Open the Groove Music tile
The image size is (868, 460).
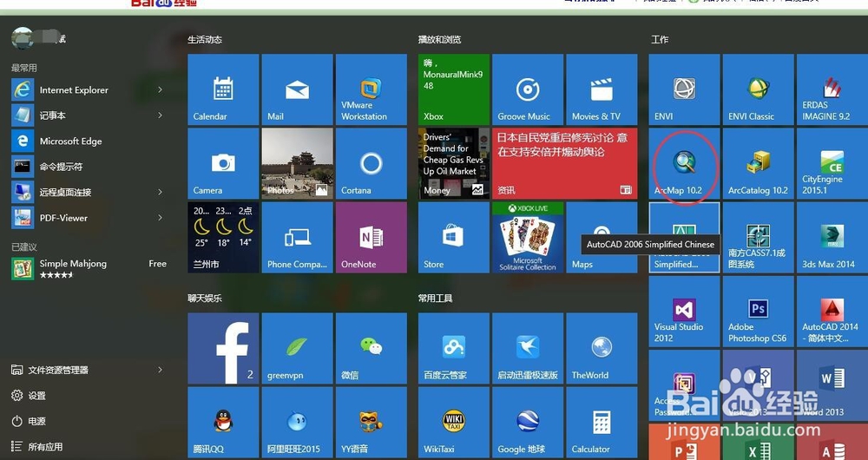pyautogui.click(x=528, y=89)
